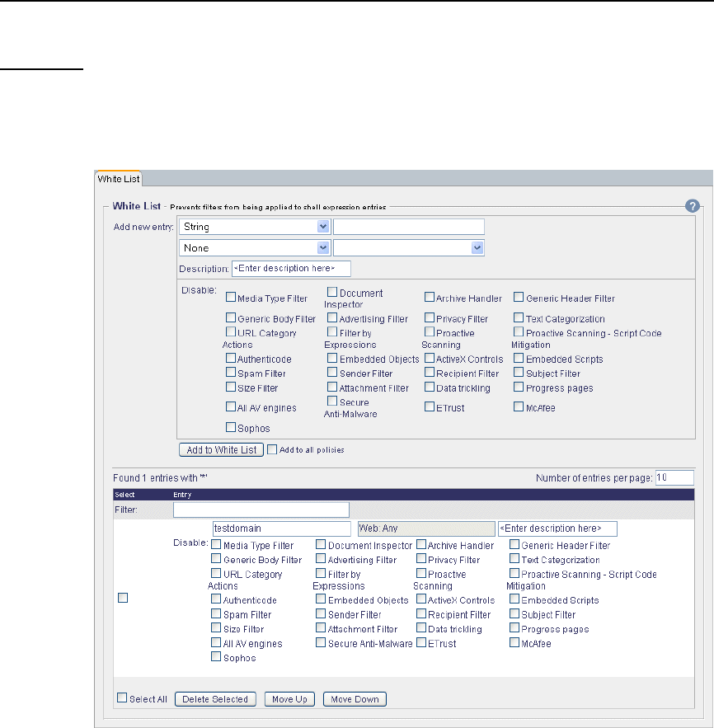Click the entries per page field

pyautogui.click(x=674, y=477)
